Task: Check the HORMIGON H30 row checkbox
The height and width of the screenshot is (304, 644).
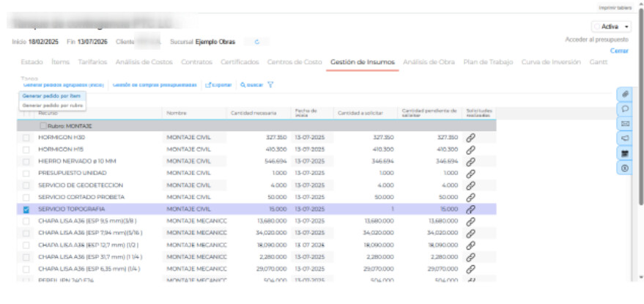Action: pos(26,138)
